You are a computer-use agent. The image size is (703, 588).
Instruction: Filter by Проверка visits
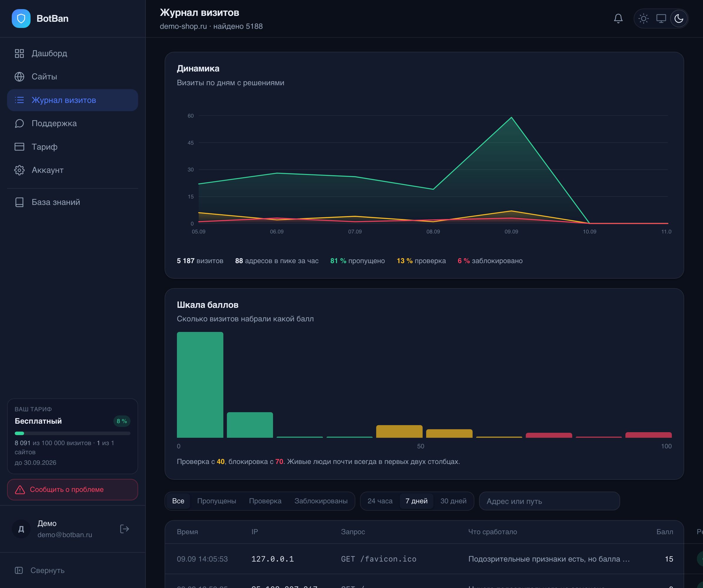265,501
